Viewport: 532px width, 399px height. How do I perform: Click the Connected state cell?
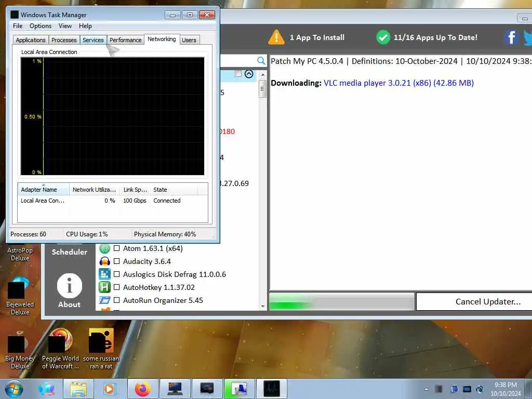(167, 201)
